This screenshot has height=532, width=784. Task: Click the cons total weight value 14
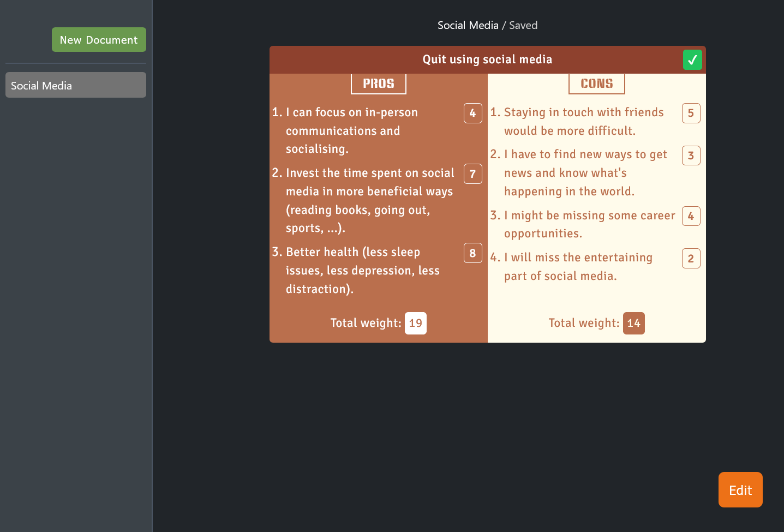(633, 323)
